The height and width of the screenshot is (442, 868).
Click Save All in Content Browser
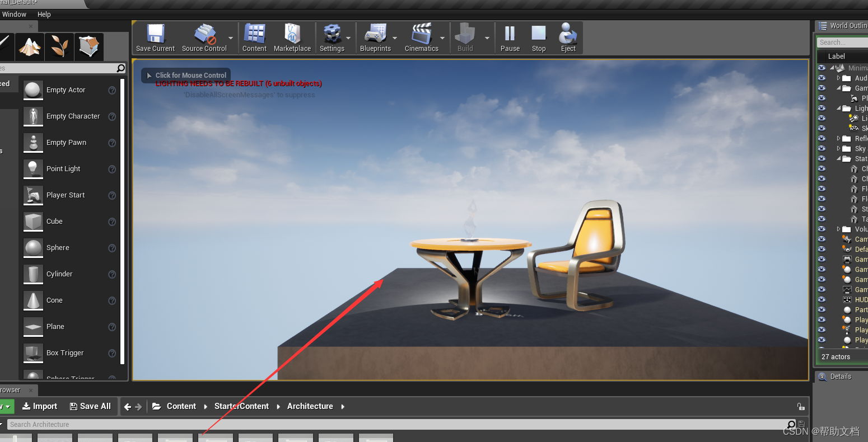point(90,407)
